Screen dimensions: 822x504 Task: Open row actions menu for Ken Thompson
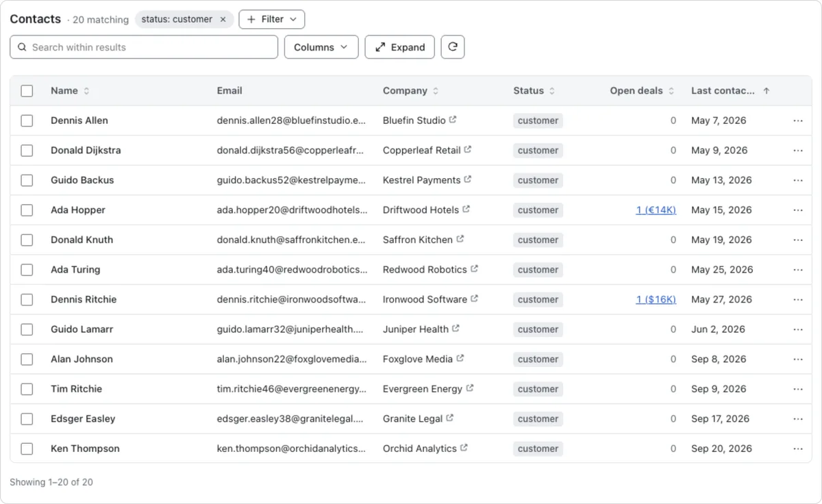[x=798, y=449]
